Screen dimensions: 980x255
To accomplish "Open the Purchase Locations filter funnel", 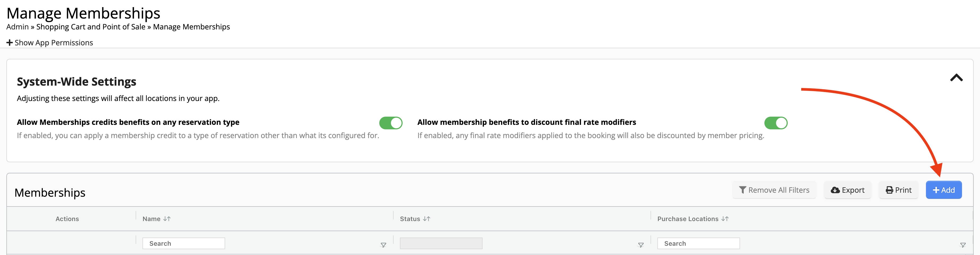I will pyautogui.click(x=963, y=245).
